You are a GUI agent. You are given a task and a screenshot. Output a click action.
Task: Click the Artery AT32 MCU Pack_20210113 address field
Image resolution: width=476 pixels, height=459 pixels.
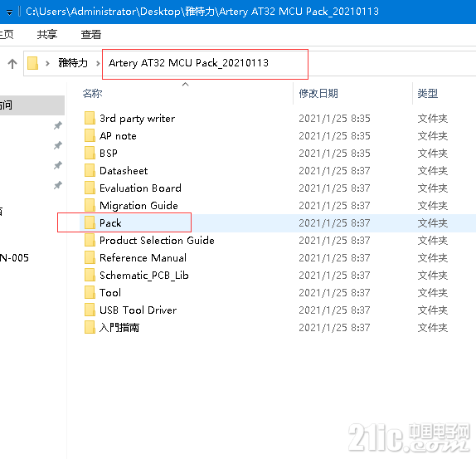(x=205, y=64)
